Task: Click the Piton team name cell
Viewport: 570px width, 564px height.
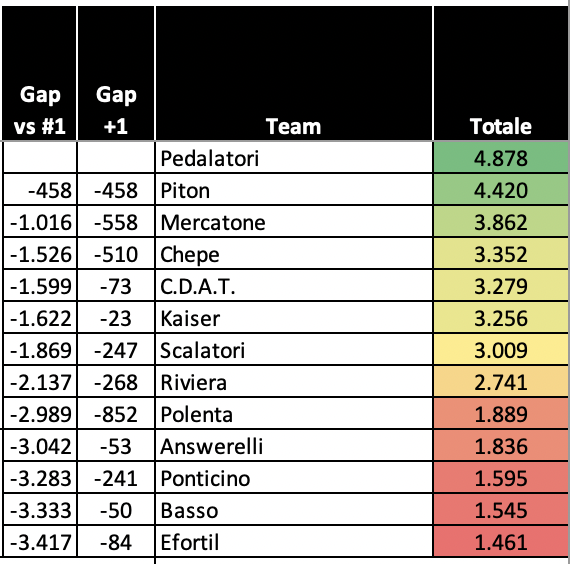Action: [x=294, y=190]
